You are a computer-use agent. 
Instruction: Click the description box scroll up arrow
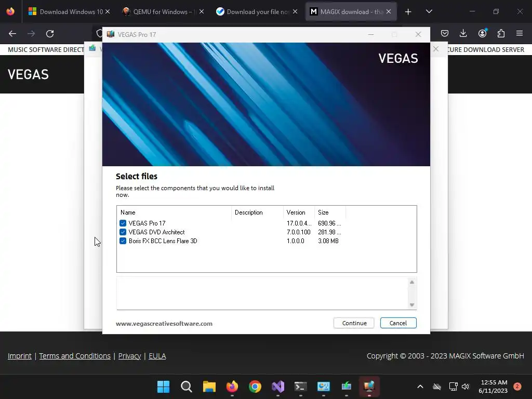click(412, 282)
